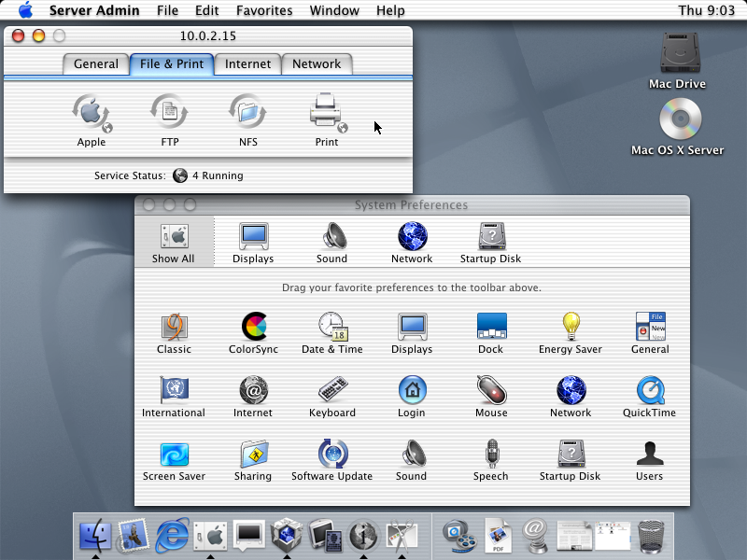747x560 pixels.
Task: Open Startup Disk in the main preferences grid
Action: pos(571,460)
